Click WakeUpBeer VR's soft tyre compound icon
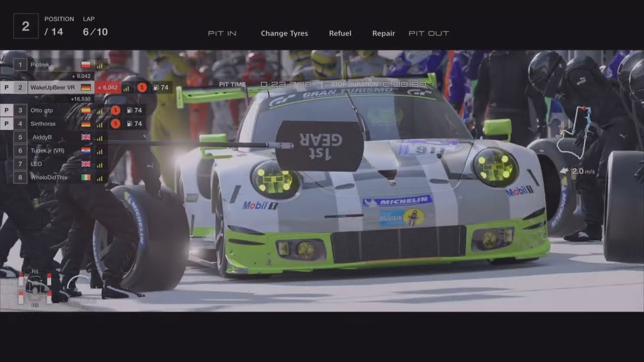This screenshot has height=362, width=644. click(142, 87)
